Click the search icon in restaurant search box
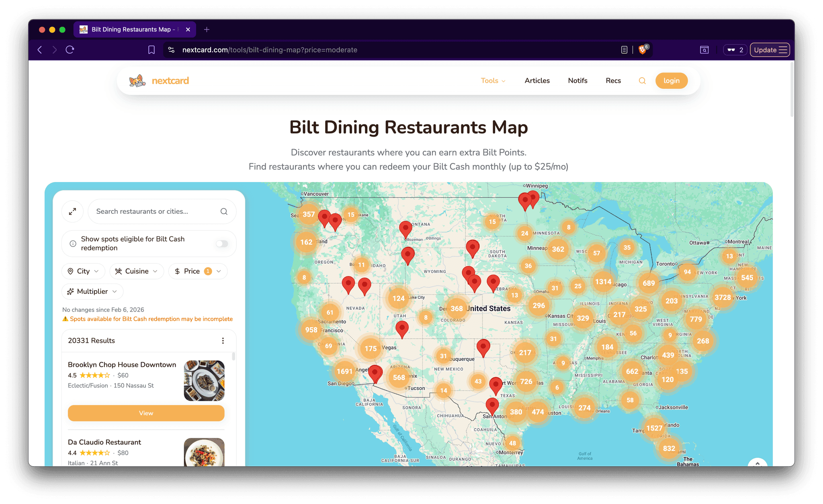 [224, 211]
